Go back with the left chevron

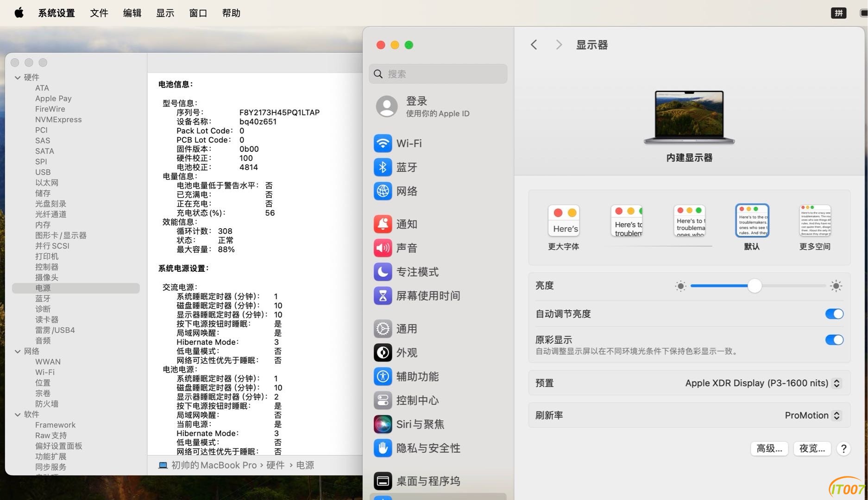[534, 45]
